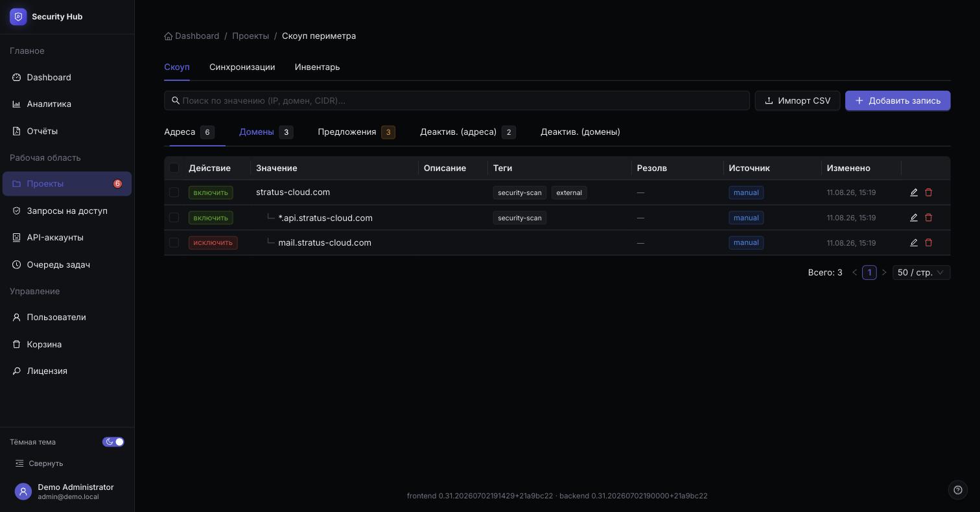Open Отчёты in the sidebar
This screenshot has width=980, height=512.
click(x=67, y=131)
